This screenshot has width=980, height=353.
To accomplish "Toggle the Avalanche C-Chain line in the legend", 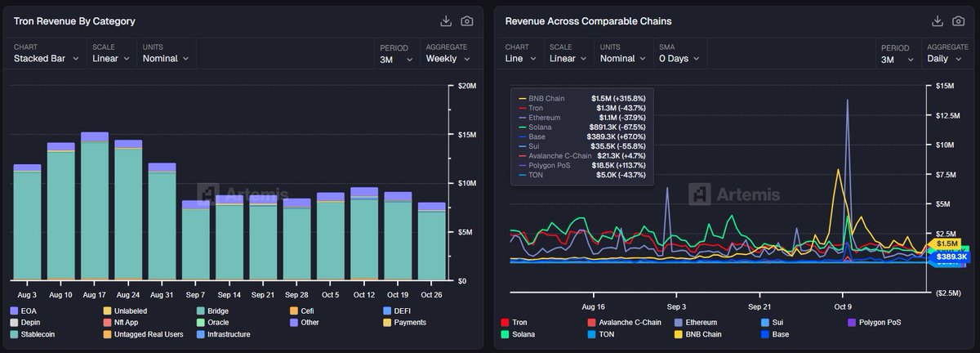I will pos(625,323).
